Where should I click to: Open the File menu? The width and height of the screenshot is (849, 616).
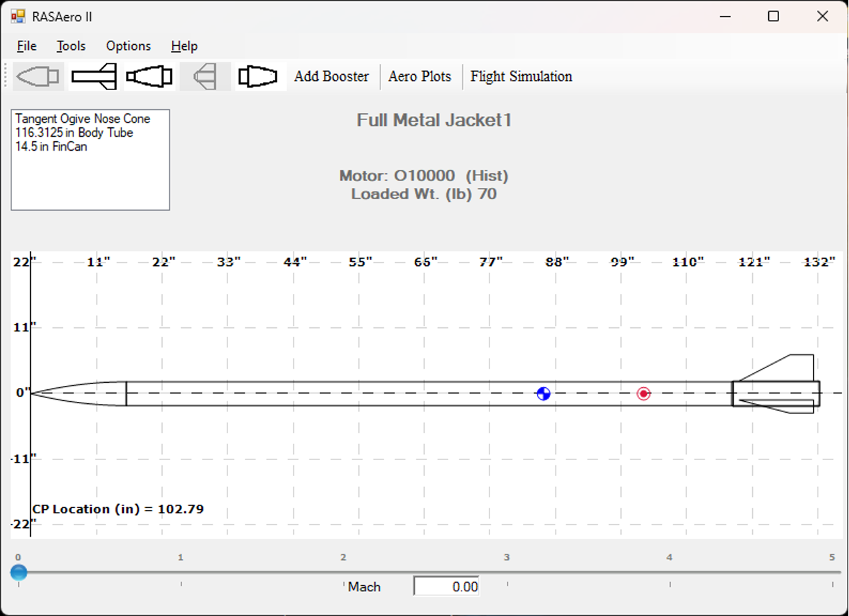point(27,46)
